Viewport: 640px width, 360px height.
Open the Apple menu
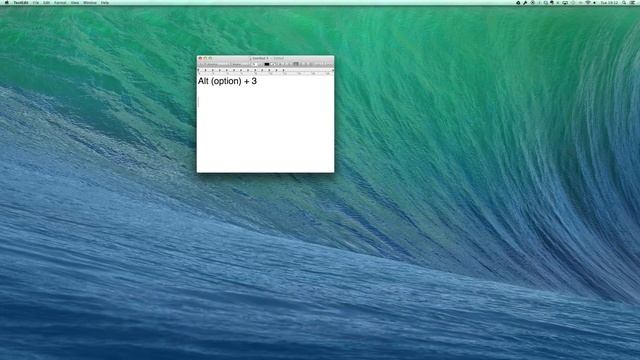pyautogui.click(x=7, y=2)
